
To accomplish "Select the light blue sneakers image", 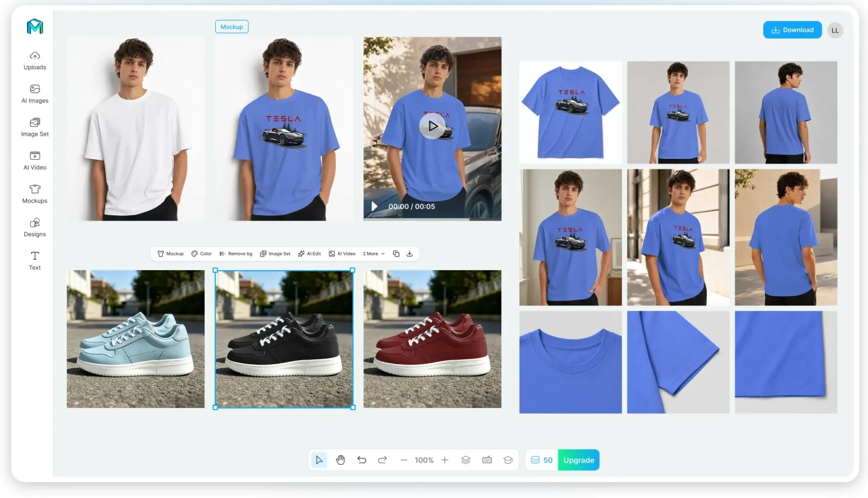I will [x=136, y=339].
